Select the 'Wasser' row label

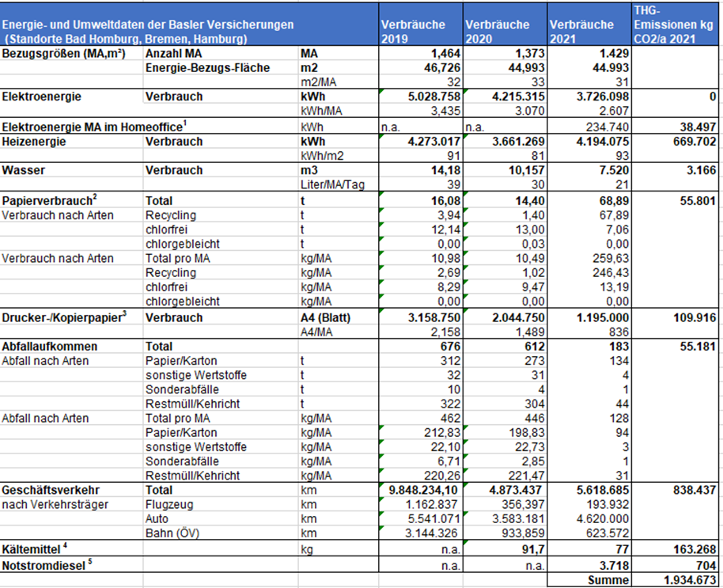pos(24,170)
